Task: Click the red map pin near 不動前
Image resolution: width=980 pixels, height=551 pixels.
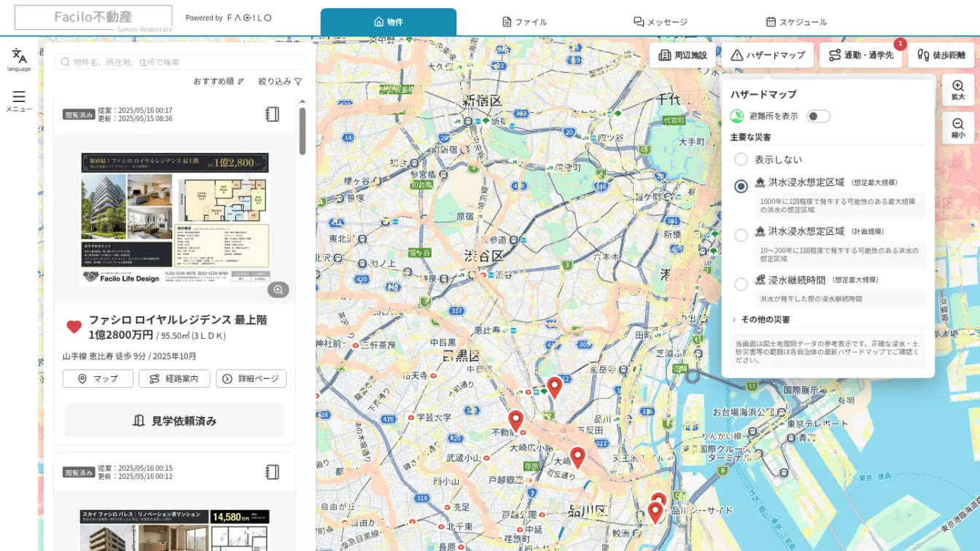Action: 516,422
